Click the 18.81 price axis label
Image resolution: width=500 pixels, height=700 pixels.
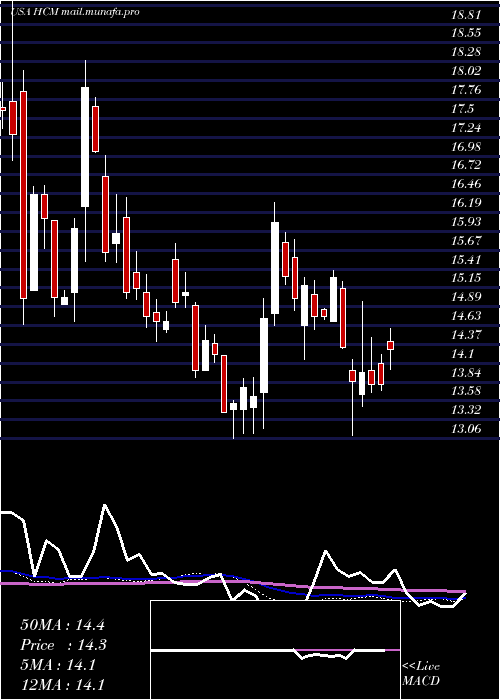466,15
